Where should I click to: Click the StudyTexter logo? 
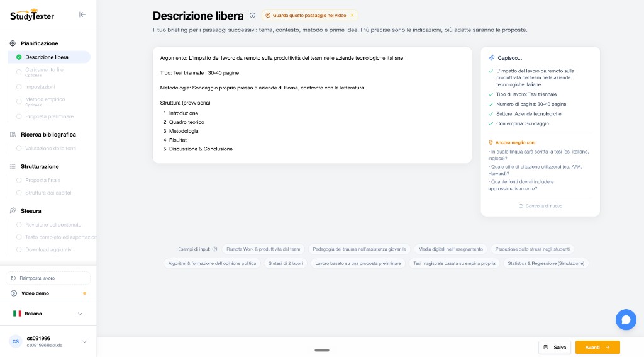pos(32,15)
